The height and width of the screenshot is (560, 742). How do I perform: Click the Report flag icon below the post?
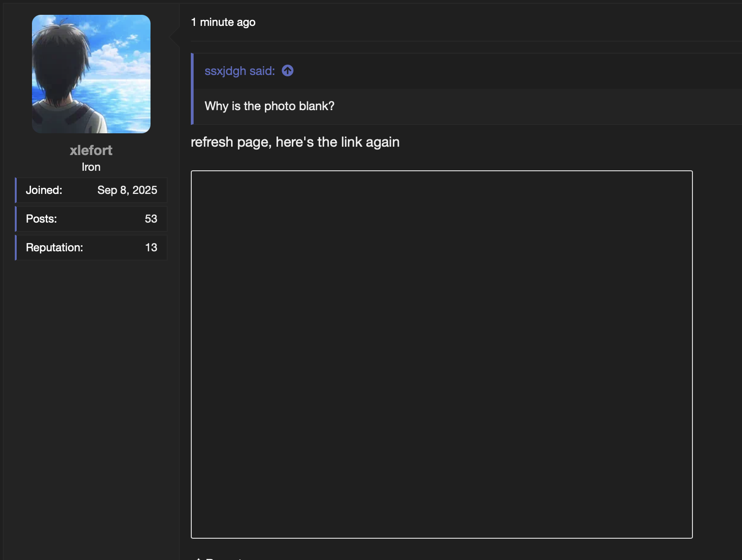click(x=199, y=558)
